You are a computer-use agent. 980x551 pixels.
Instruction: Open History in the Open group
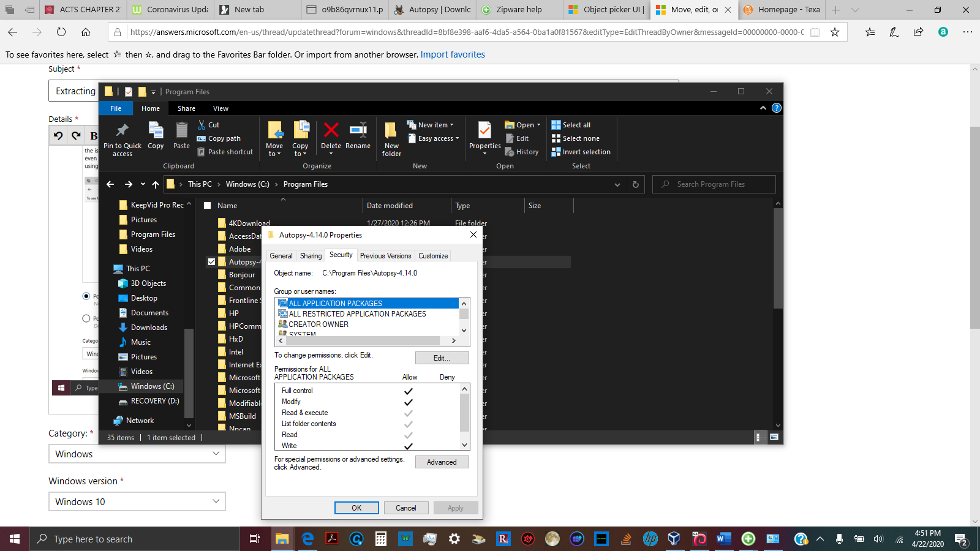tap(522, 152)
